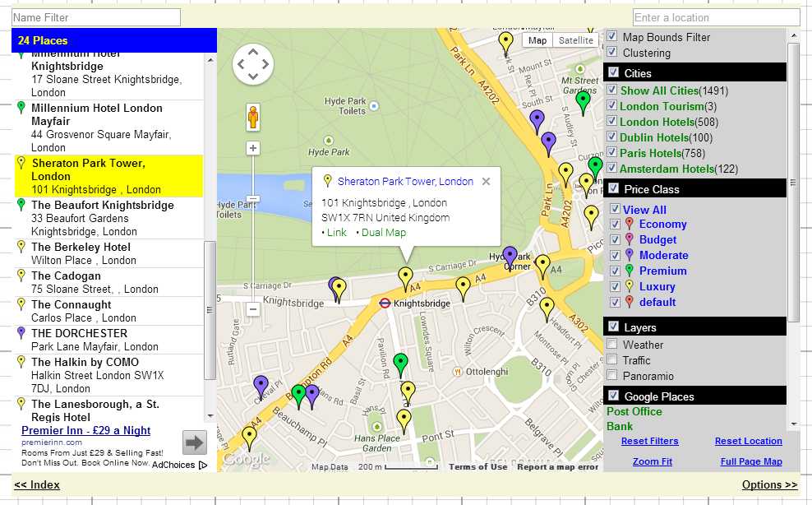Click the Reset Location link
Viewport: 812px width, 505px height.
(748, 441)
